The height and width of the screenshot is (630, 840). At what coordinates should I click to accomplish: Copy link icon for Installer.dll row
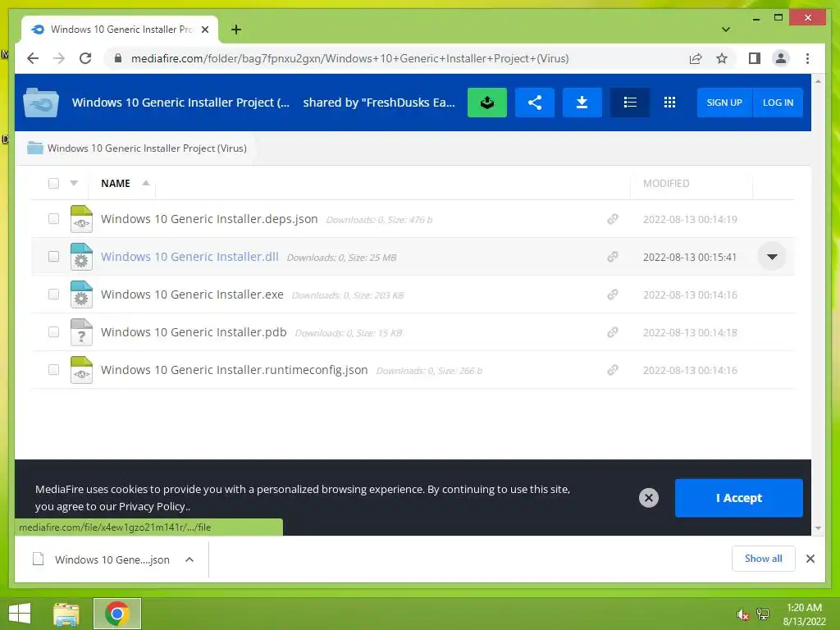612,257
